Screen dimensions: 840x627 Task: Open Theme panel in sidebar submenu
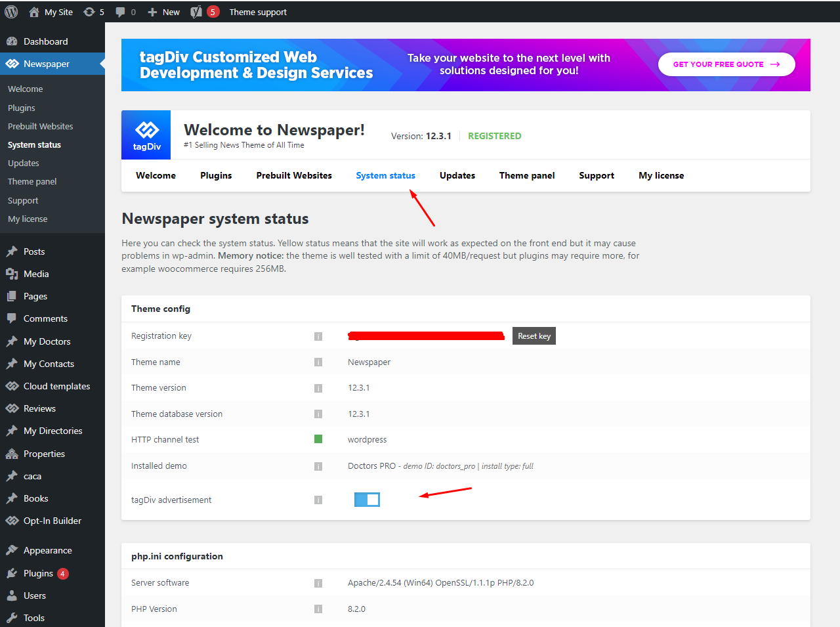[32, 181]
